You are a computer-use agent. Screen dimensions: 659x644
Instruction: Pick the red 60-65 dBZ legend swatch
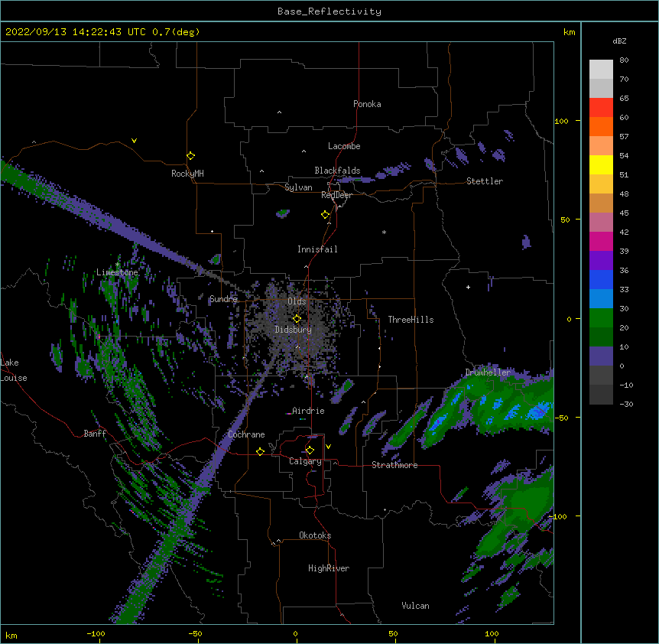point(601,107)
